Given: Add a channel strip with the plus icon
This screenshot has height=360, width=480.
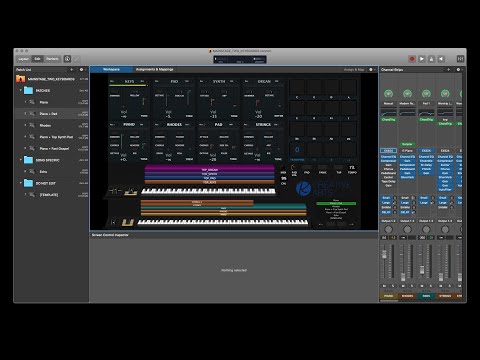Looking at the screenshot, I should click(448, 69).
